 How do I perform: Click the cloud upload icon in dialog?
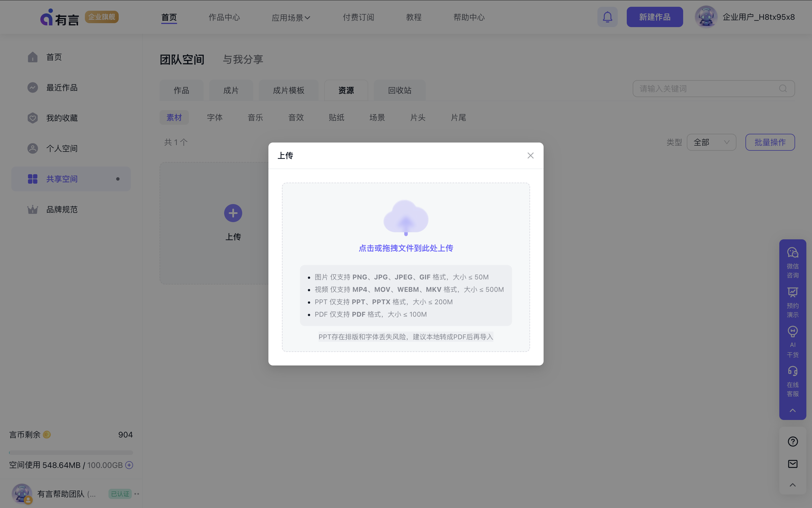pos(406,218)
